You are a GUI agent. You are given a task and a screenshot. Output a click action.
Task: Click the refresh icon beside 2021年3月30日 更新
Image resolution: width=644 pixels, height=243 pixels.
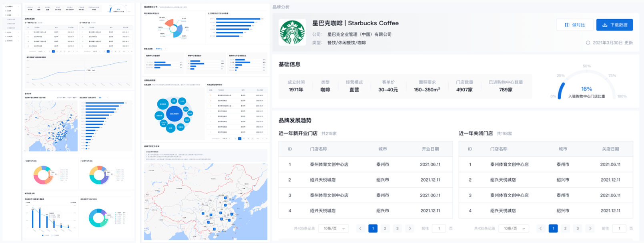click(588, 43)
